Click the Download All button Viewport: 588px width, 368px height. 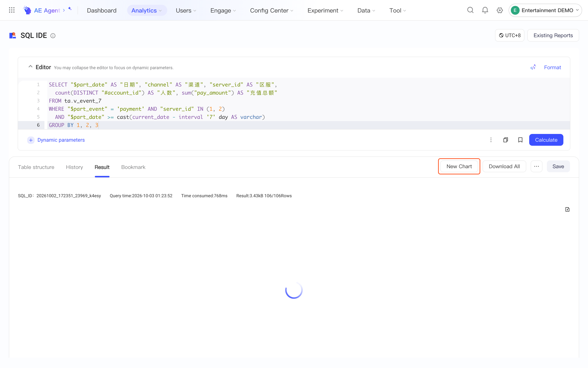tap(504, 167)
